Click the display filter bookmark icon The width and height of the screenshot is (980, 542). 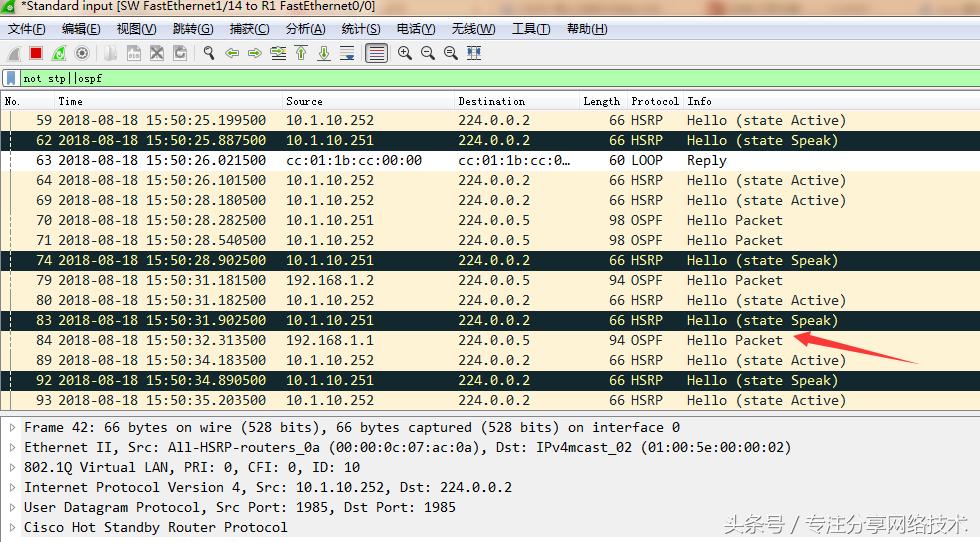[x=11, y=78]
